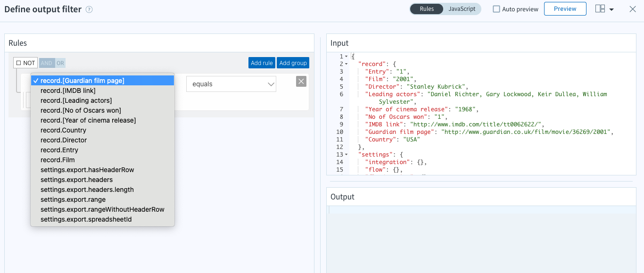Open layout dropdown arrow
644x273 pixels.
pos(611,10)
